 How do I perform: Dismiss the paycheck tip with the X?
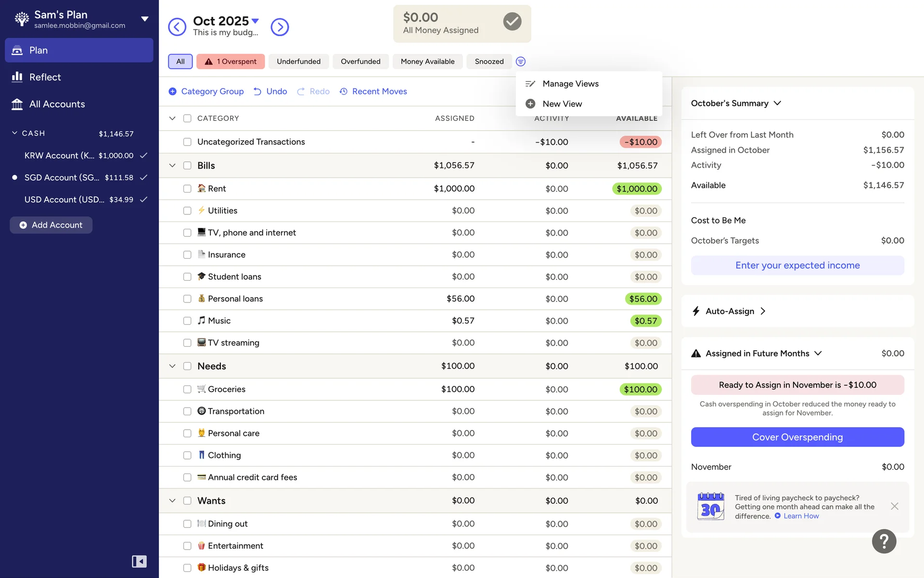(x=894, y=506)
